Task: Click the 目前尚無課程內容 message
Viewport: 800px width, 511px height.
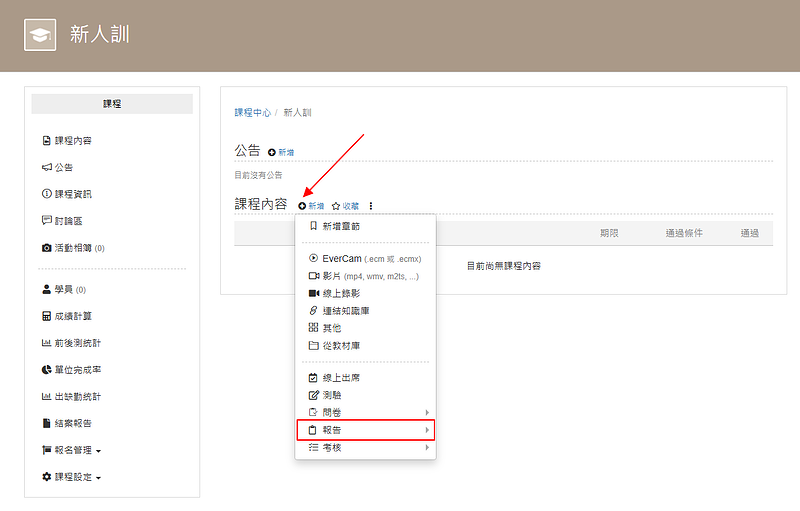Action: coord(504,266)
